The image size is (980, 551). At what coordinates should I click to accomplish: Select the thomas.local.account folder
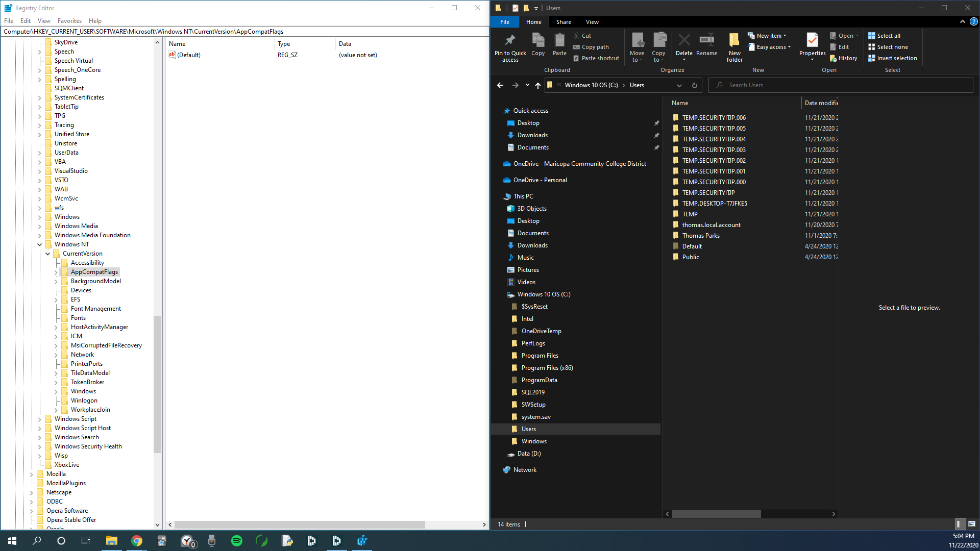pos(711,225)
